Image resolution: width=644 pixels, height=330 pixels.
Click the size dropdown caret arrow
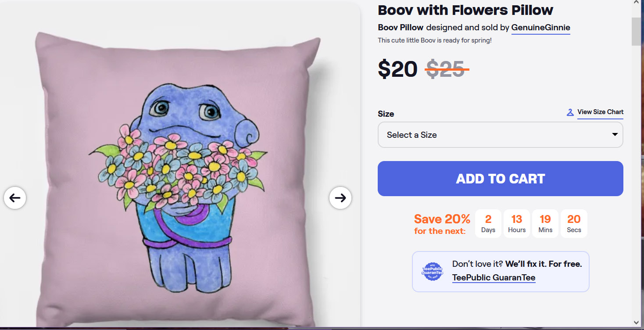coord(615,135)
